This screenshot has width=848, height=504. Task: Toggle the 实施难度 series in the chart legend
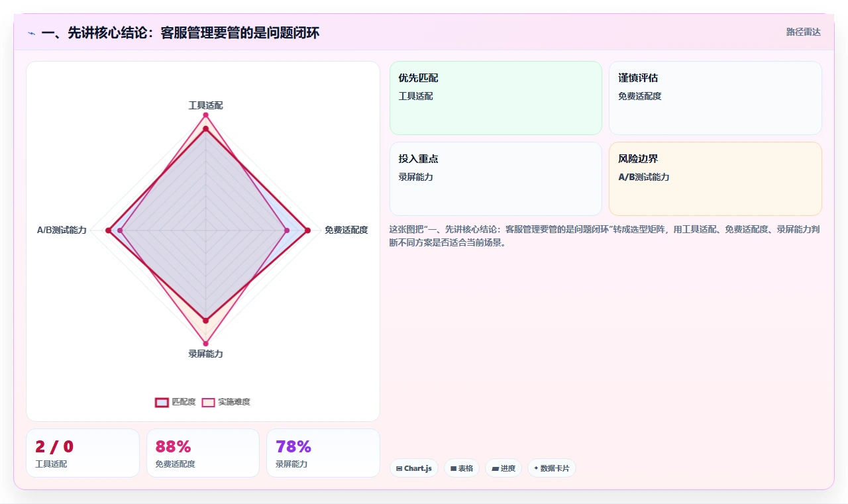click(x=226, y=402)
